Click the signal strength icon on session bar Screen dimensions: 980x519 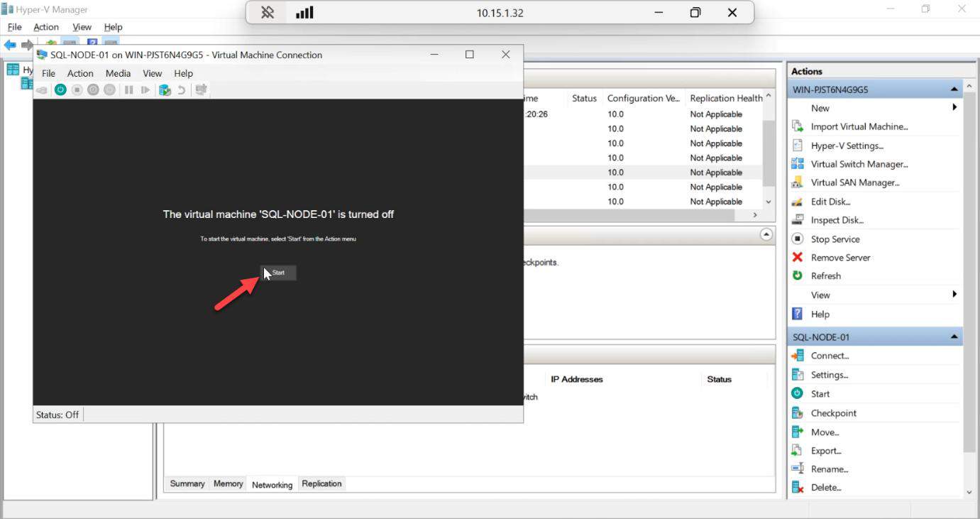[x=304, y=13]
